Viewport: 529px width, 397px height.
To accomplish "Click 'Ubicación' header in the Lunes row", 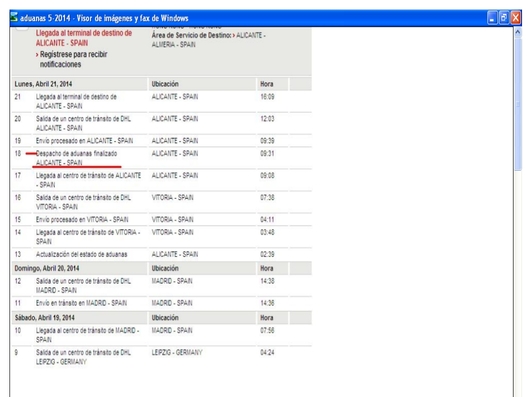I will point(165,84).
